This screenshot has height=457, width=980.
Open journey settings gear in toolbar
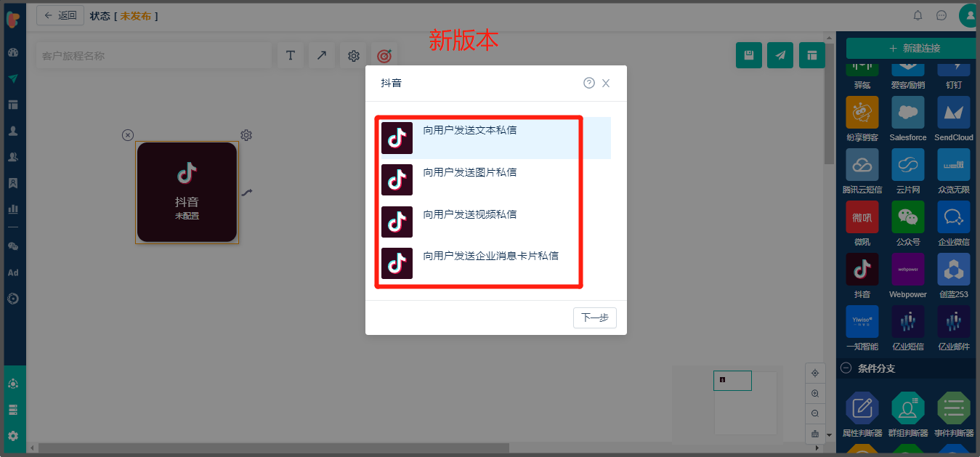[x=354, y=56]
